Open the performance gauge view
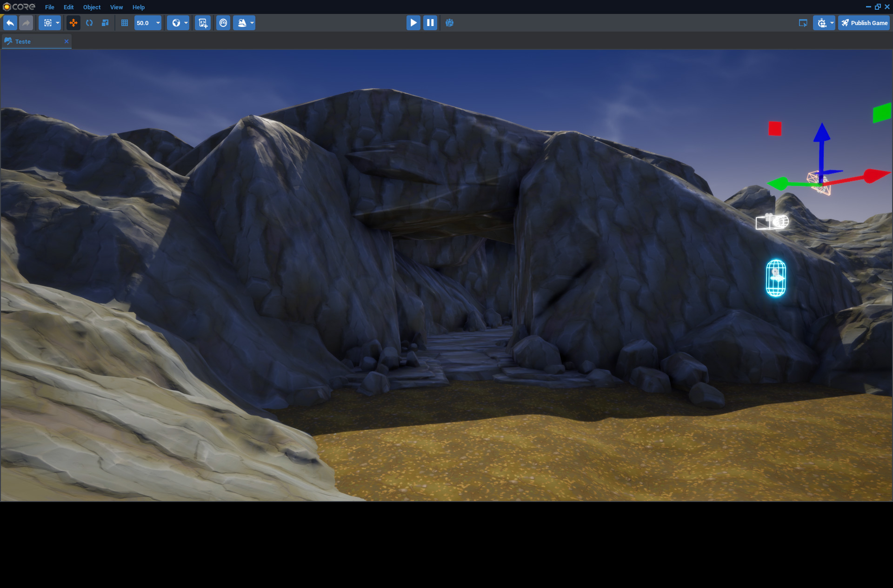This screenshot has height=588, width=893. [223, 23]
